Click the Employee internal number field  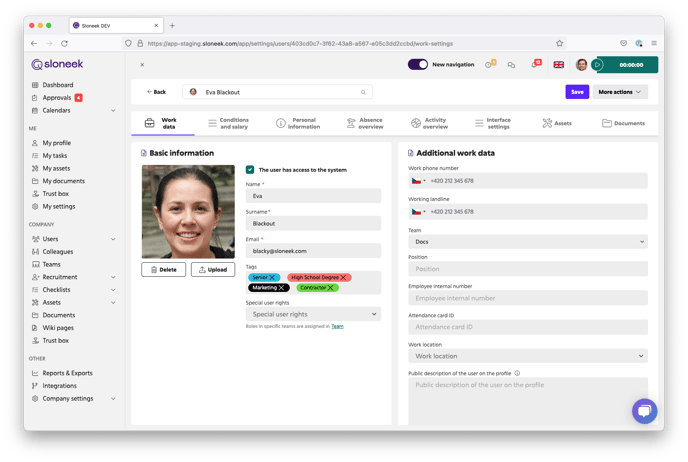point(528,298)
